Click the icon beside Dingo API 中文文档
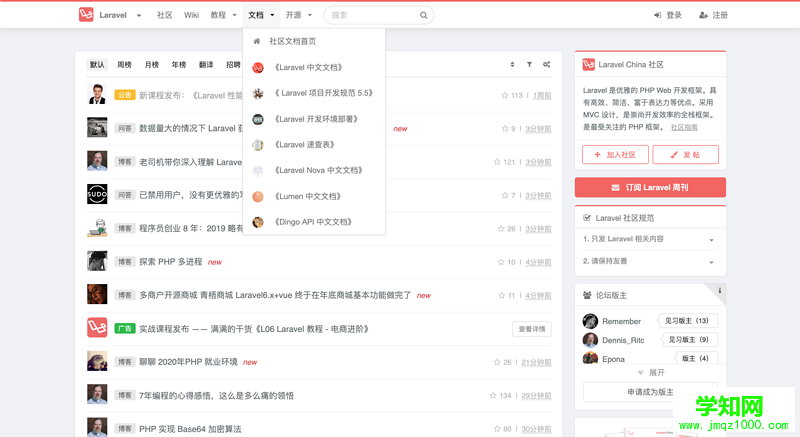This screenshot has width=800, height=437. coord(258,222)
